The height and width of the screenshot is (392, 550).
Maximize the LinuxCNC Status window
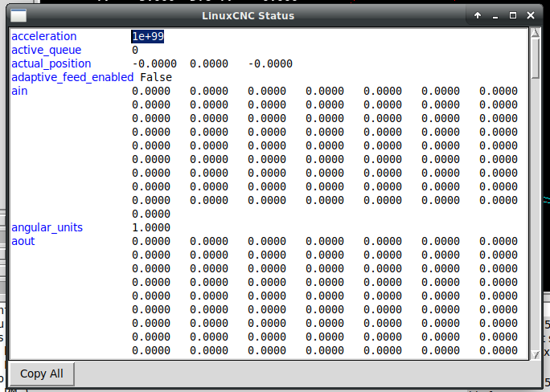(513, 15)
